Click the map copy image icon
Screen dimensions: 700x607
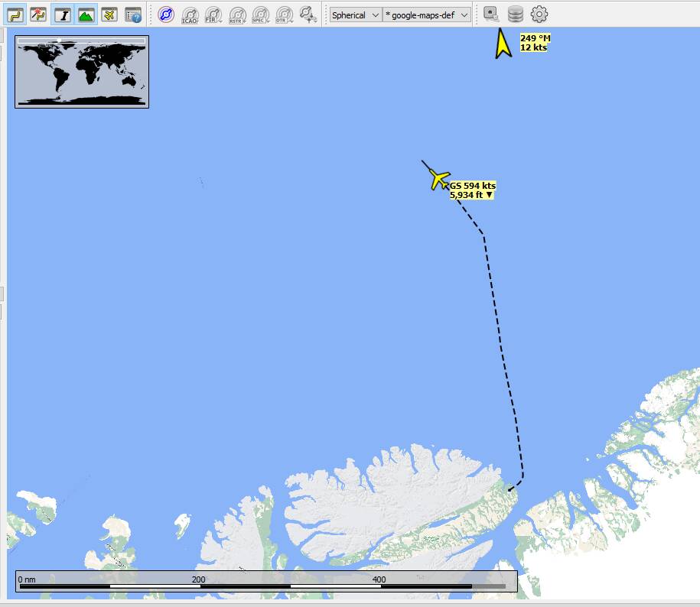(x=491, y=15)
